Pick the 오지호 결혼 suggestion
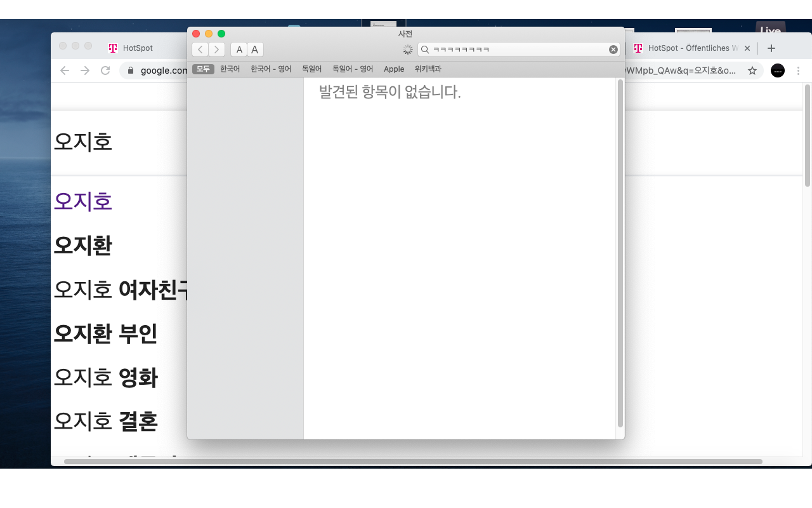The width and height of the screenshot is (812, 508). [x=105, y=421]
